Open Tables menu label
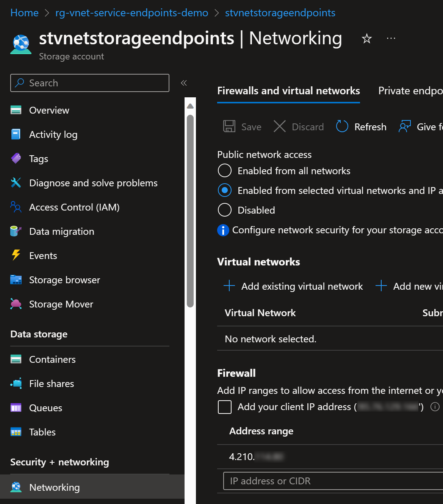443x504 pixels. point(42,432)
